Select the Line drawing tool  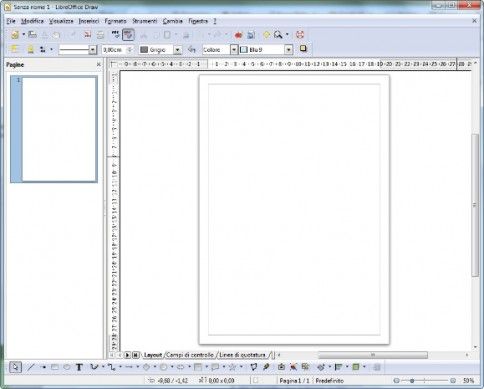tap(31, 367)
